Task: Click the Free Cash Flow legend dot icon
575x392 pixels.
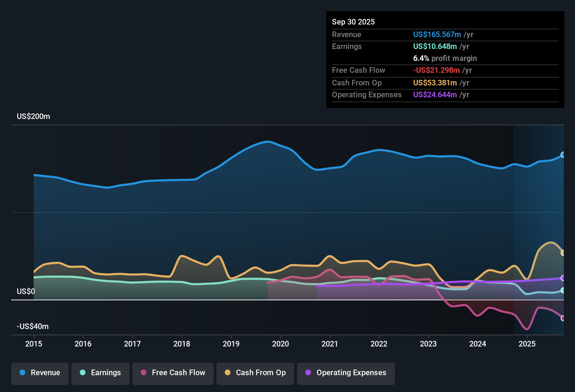Action: (x=143, y=373)
